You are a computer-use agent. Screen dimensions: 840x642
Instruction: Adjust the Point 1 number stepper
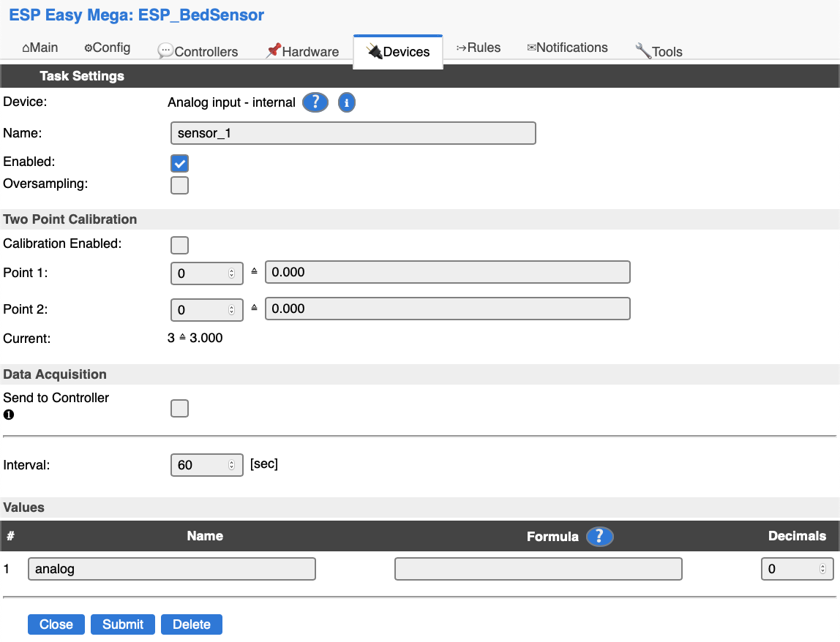[x=231, y=273]
